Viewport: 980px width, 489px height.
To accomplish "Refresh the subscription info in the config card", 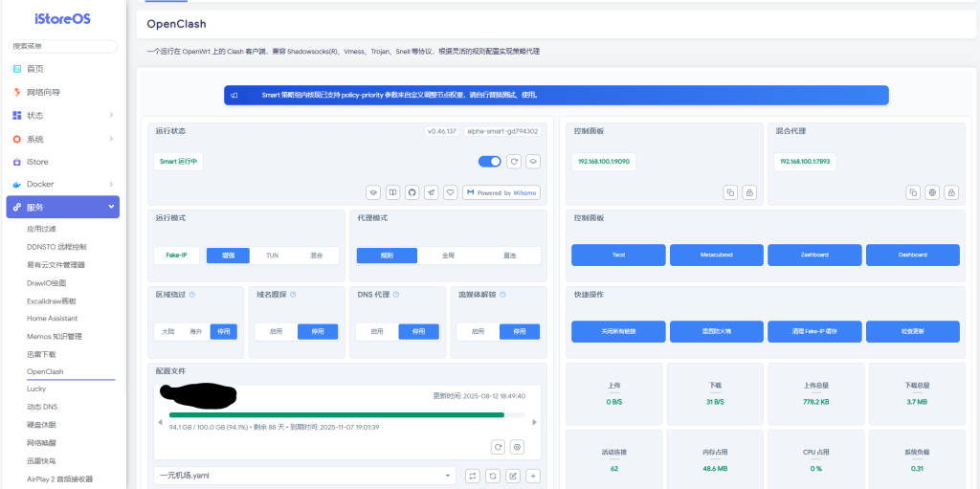I will 498,447.
